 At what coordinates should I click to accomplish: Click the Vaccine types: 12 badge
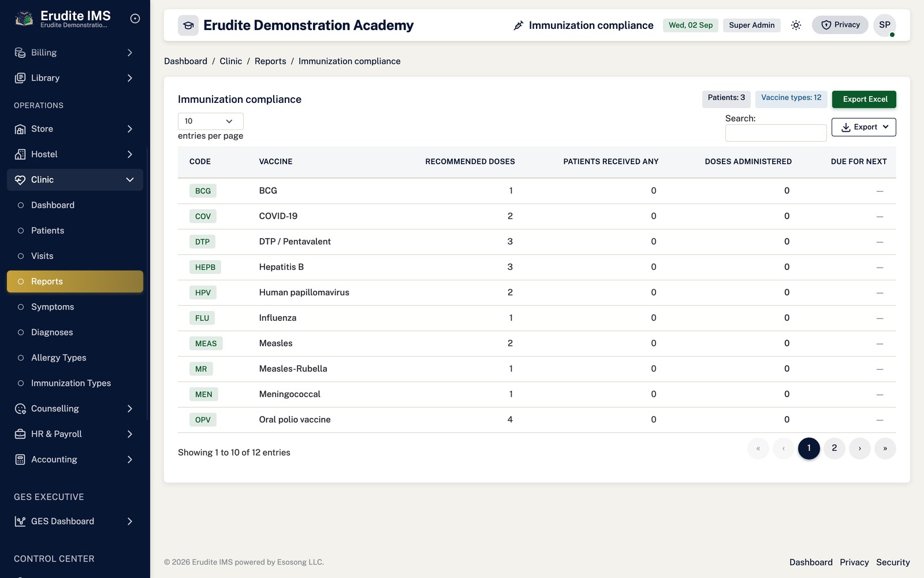point(791,98)
